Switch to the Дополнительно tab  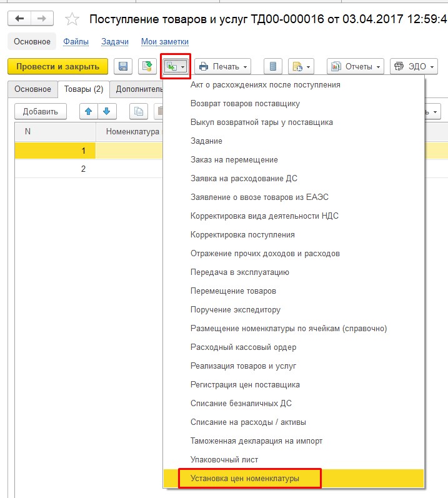[137, 89]
